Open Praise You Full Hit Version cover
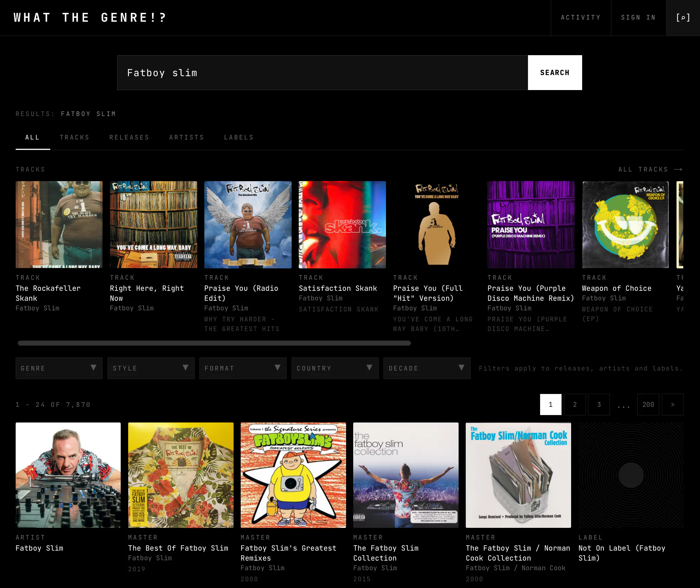The height and width of the screenshot is (588, 700). point(437,225)
